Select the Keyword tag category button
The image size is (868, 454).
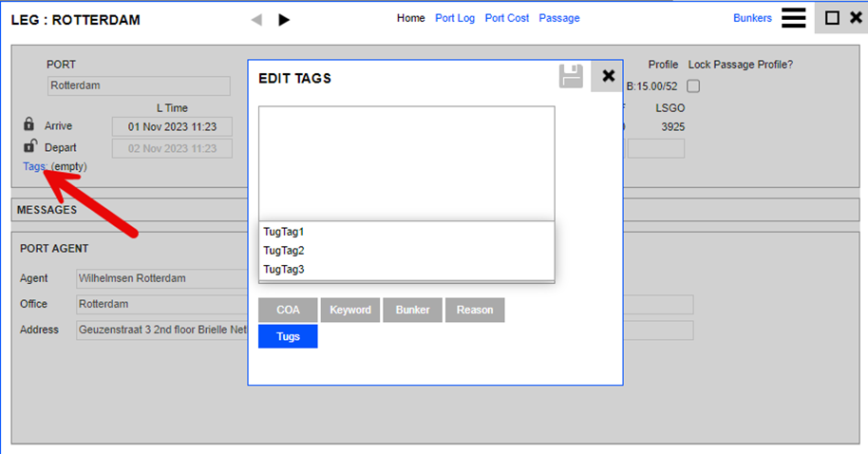click(350, 311)
